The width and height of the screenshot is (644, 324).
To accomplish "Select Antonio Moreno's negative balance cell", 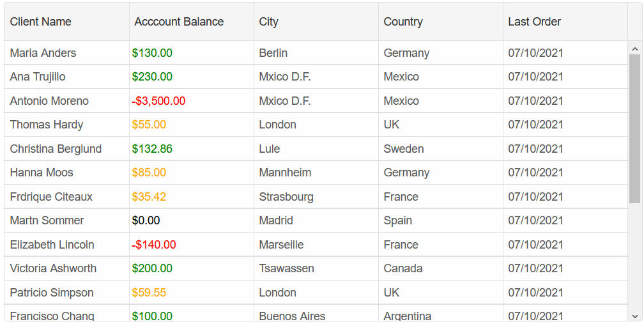I will point(192,100).
